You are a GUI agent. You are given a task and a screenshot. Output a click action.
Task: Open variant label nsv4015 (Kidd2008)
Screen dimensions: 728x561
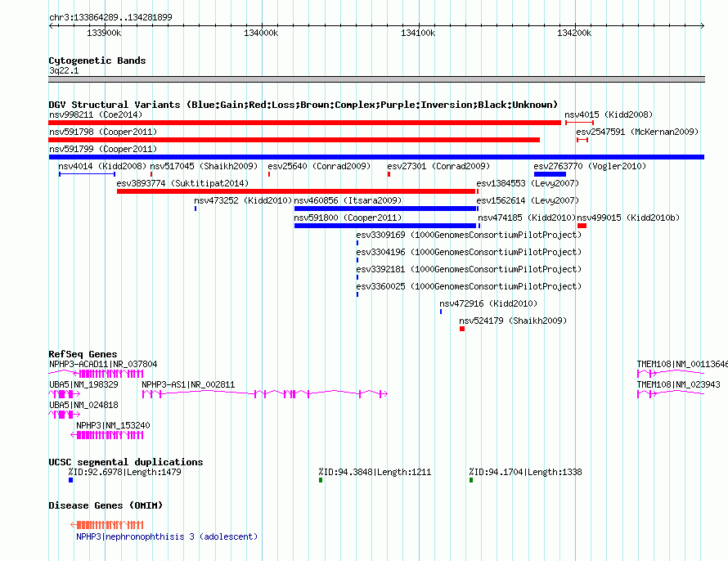click(609, 114)
